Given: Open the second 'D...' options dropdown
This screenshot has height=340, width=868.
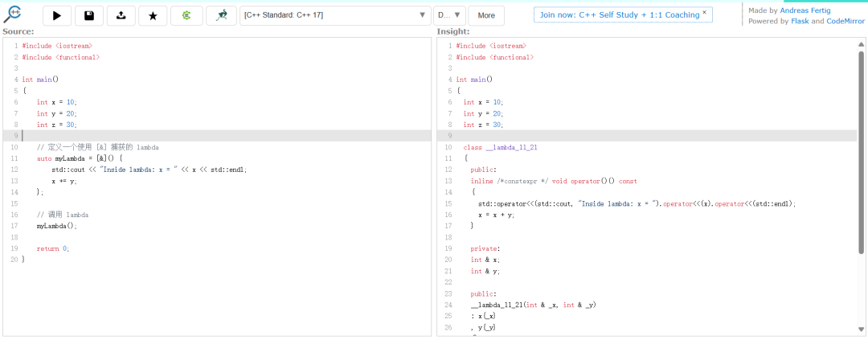Looking at the screenshot, I should point(449,15).
